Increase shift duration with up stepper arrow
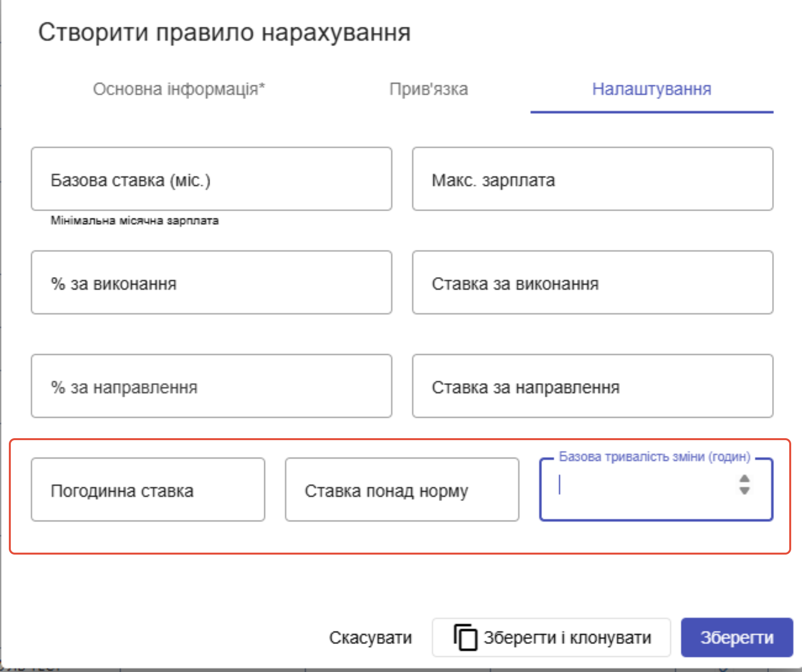The image size is (802, 672). 745,479
